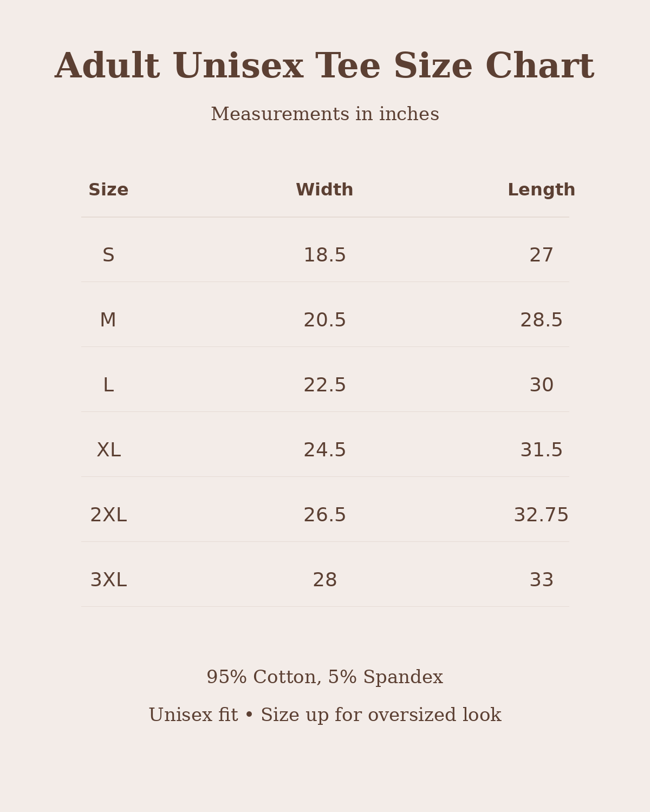Image resolution: width=650 pixels, height=812 pixels.
Task: Click the 22.5 width value
Action: coord(324,385)
